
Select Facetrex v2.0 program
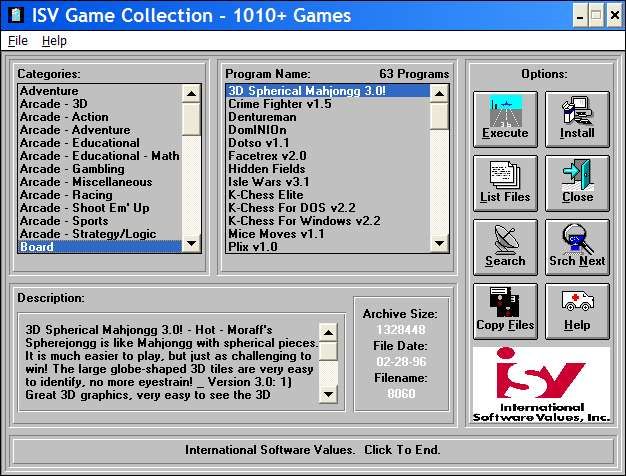click(x=328, y=156)
